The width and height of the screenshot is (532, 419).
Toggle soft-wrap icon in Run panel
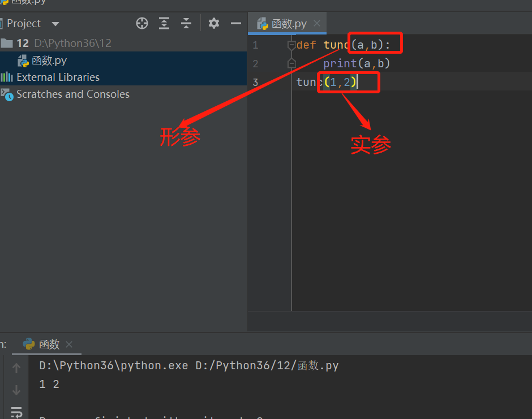[16, 412]
